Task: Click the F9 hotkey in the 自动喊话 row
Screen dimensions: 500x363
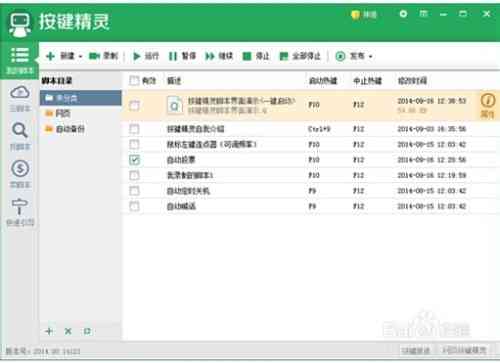Action: click(312, 206)
